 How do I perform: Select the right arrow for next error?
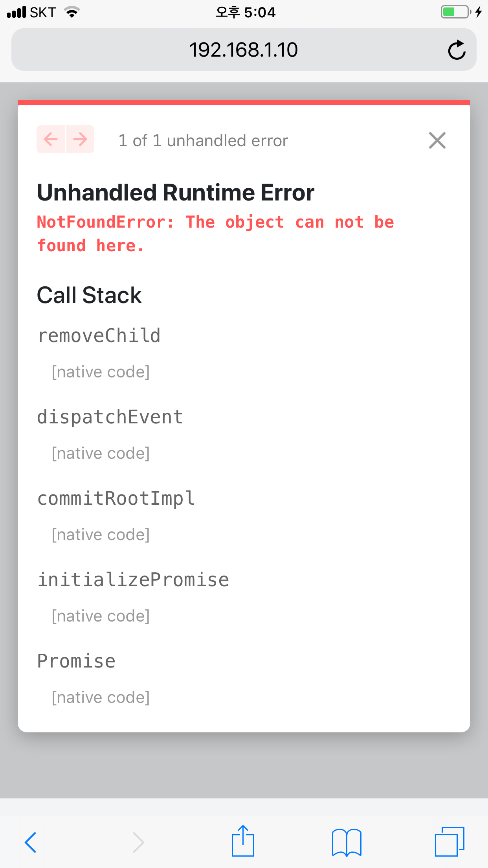click(79, 139)
